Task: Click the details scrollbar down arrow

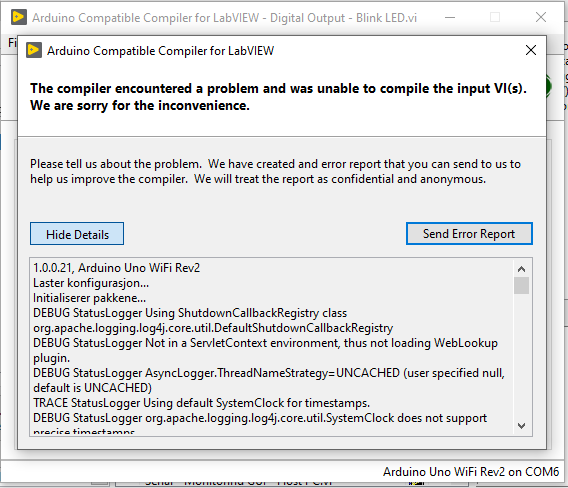Action: 521,425
